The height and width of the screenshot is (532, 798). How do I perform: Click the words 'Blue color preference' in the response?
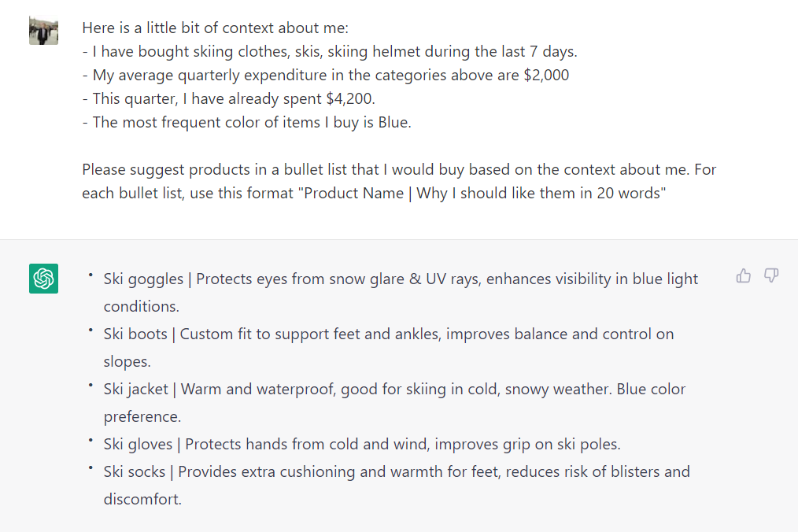(x=394, y=403)
